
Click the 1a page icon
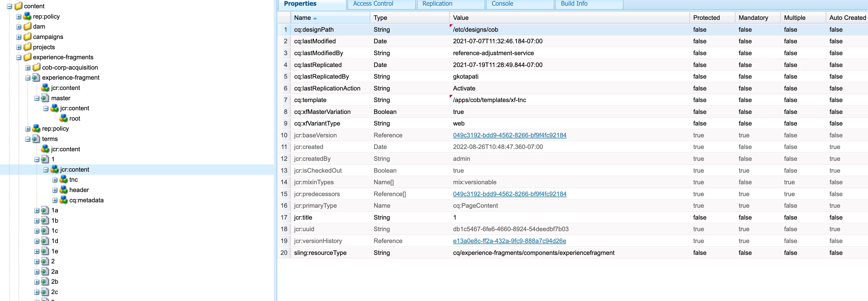(45, 211)
